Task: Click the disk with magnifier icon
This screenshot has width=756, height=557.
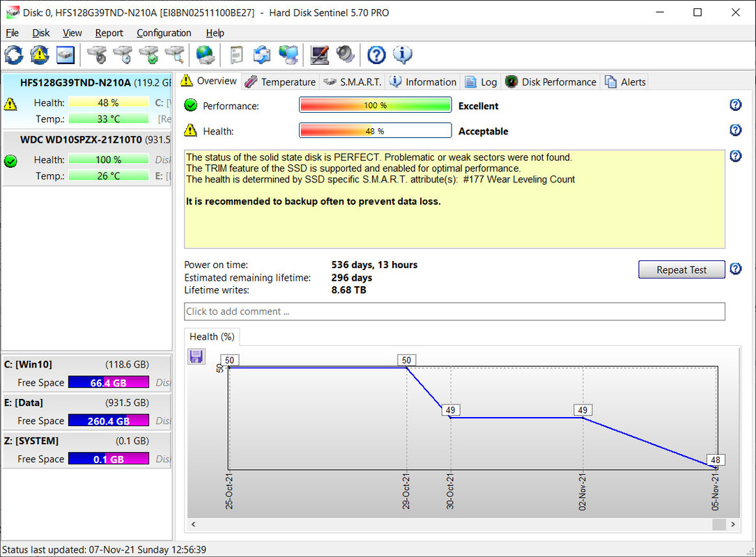Action: pos(175,55)
